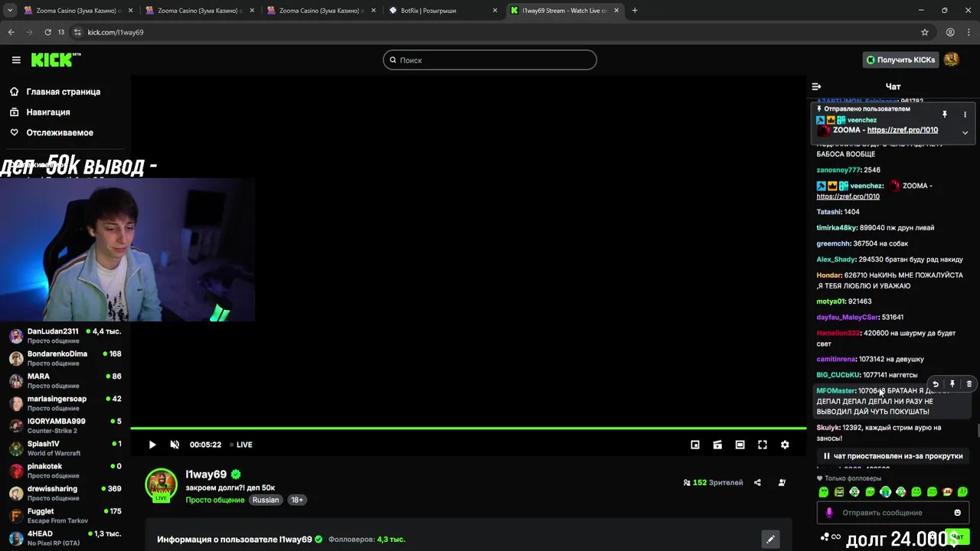Open Главная страница in the sidebar
The width and height of the screenshot is (980, 551).
63,92
